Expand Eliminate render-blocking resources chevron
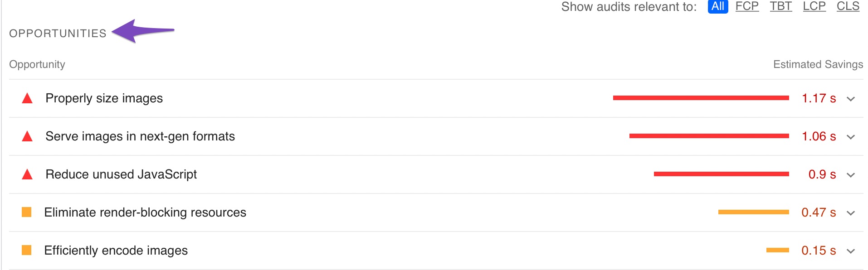Viewport: 868px width, 270px height. click(x=851, y=213)
